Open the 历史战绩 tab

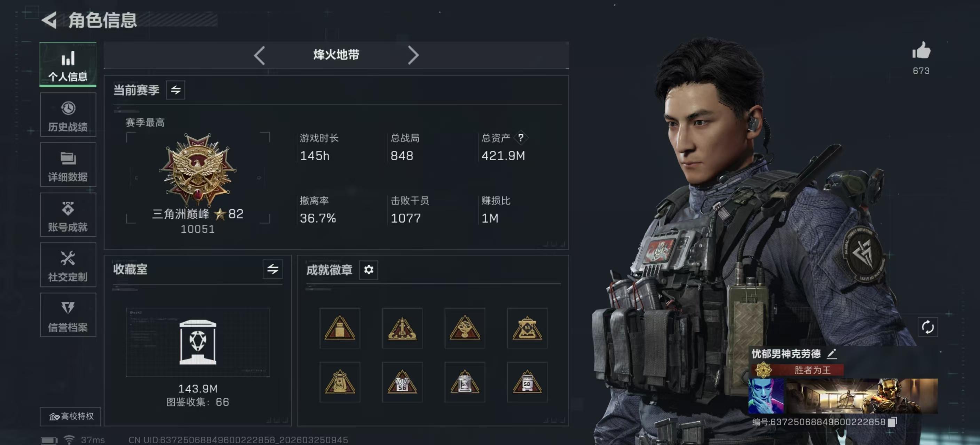(68, 115)
